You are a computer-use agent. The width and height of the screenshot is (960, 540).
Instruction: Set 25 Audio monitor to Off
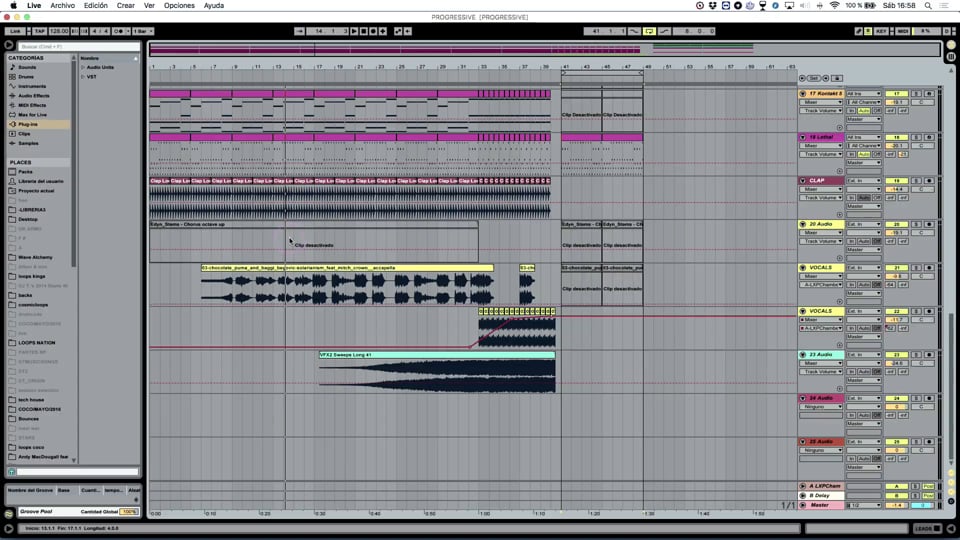[x=877, y=459]
